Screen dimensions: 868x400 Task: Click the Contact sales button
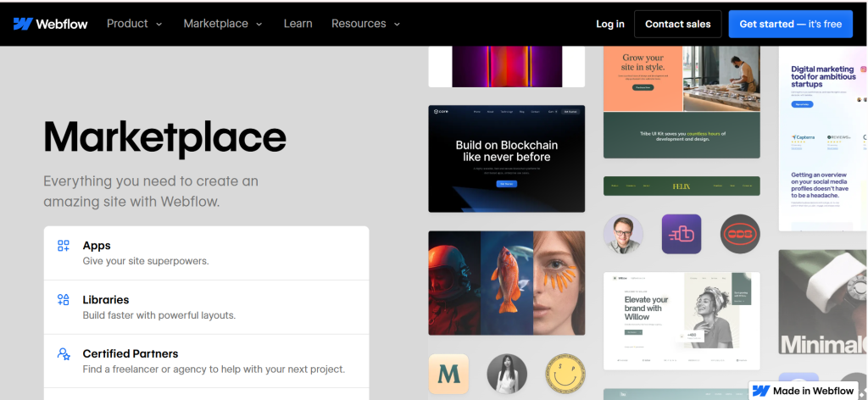[677, 24]
